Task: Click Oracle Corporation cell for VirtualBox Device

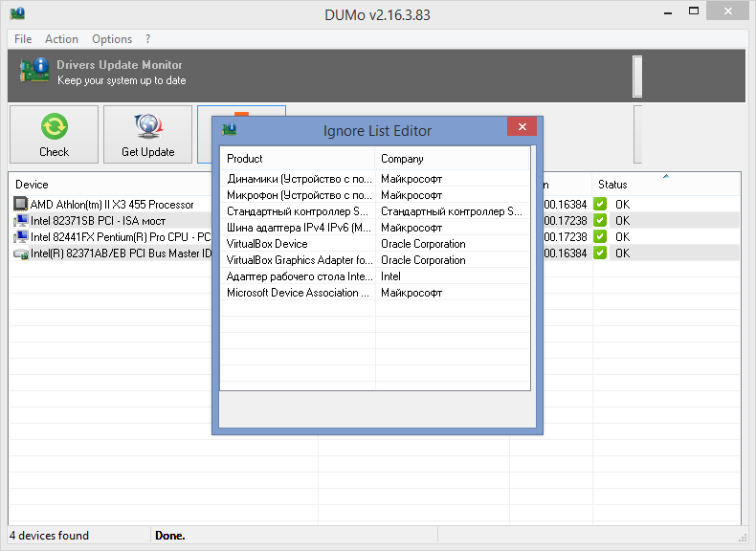Action: click(x=423, y=244)
